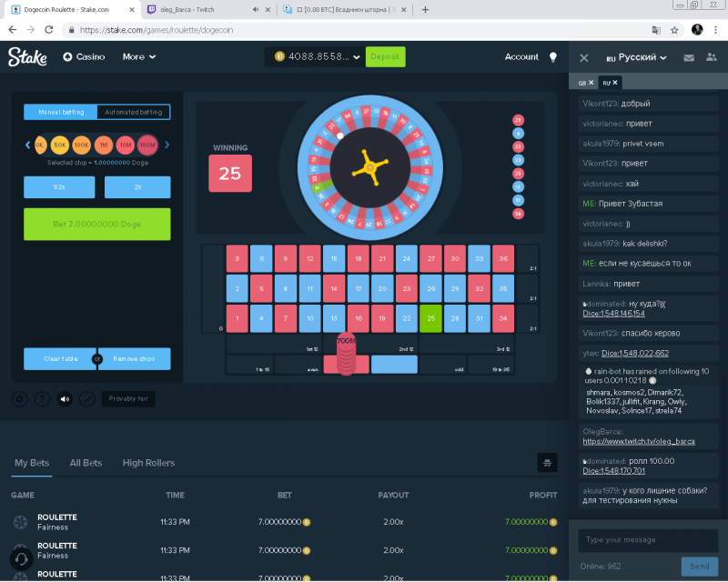Click browser reload button
Screen dimensions: 728x582
point(49,30)
